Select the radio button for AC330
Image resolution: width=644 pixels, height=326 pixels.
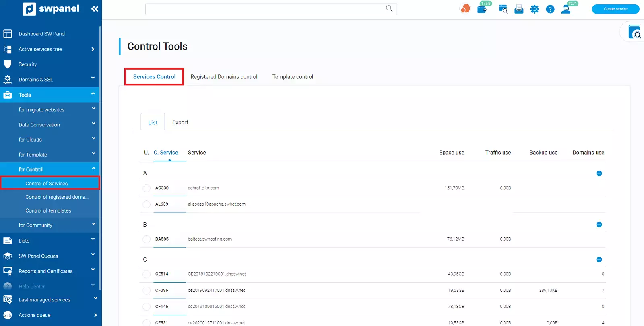147,188
